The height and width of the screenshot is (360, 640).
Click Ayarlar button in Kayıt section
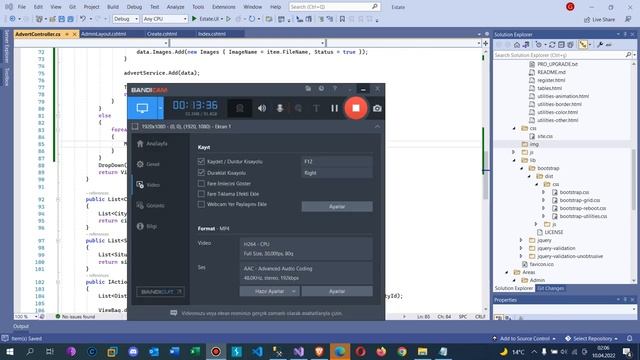coord(337,207)
